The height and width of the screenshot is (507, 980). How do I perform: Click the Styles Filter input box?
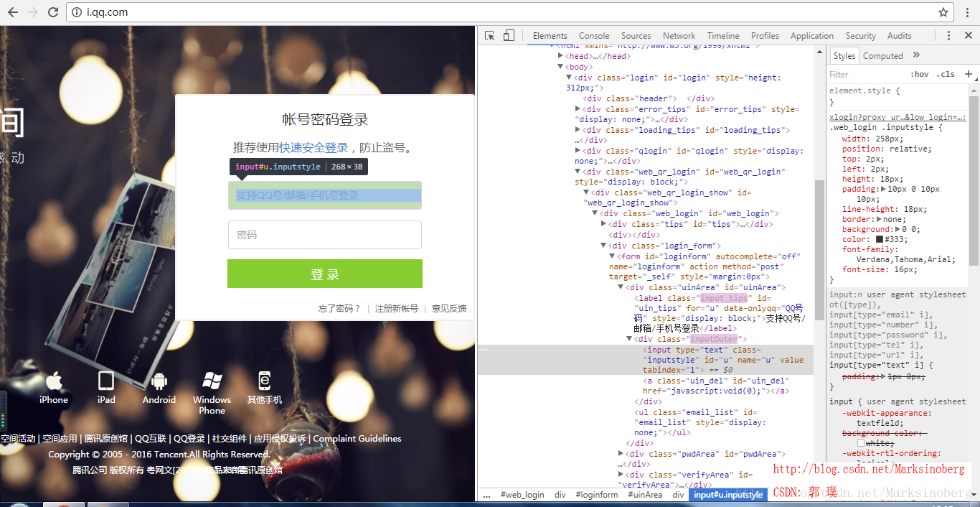pos(866,74)
